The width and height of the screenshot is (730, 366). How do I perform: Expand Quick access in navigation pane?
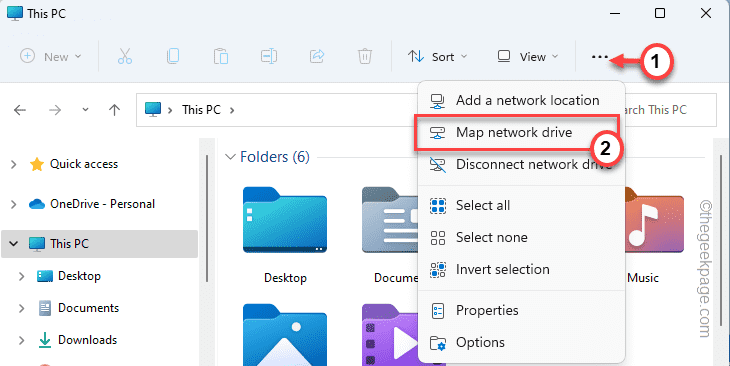14,164
